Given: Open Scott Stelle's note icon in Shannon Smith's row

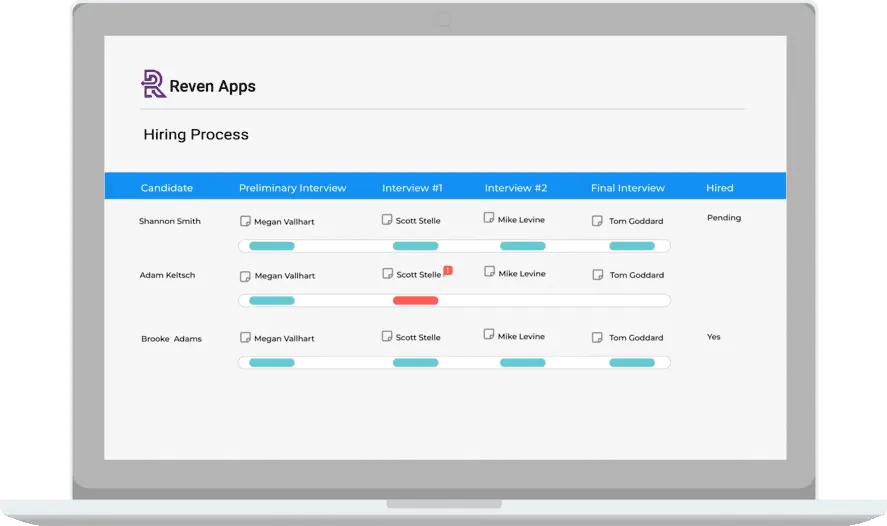Looking at the screenshot, I should click(387, 220).
